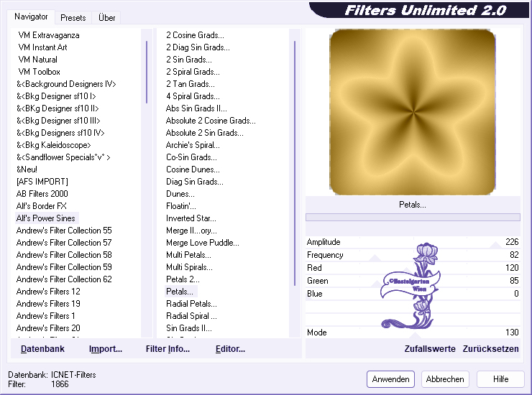Choose the Floatin' filter
Viewport: 532px width, 395px height.
click(181, 206)
